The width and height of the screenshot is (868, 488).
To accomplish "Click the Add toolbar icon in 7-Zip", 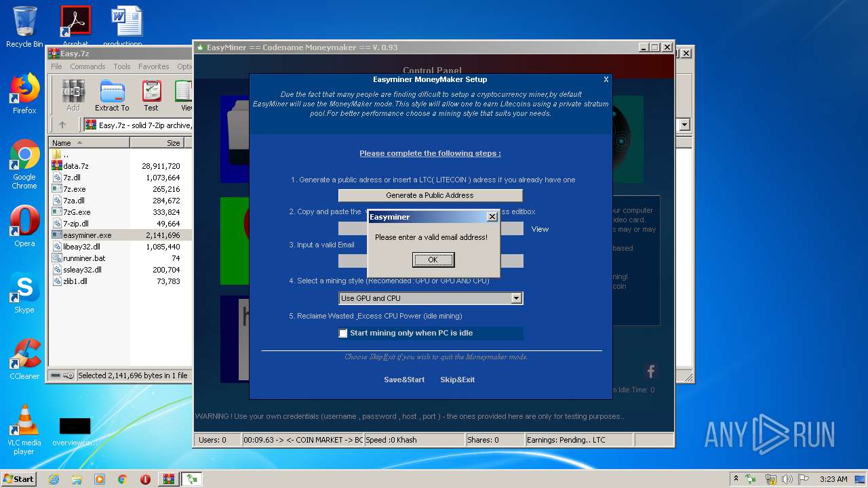I will pos(73,96).
